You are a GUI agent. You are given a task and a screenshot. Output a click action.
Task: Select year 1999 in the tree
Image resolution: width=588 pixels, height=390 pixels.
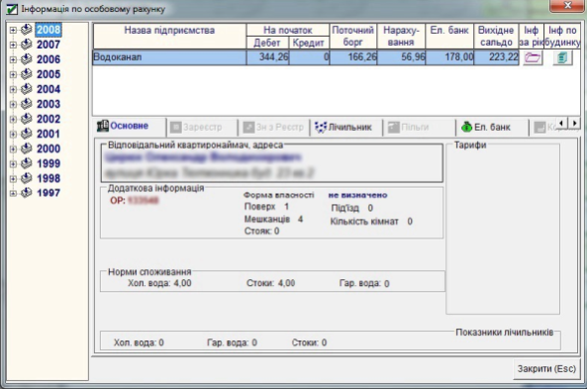49,163
